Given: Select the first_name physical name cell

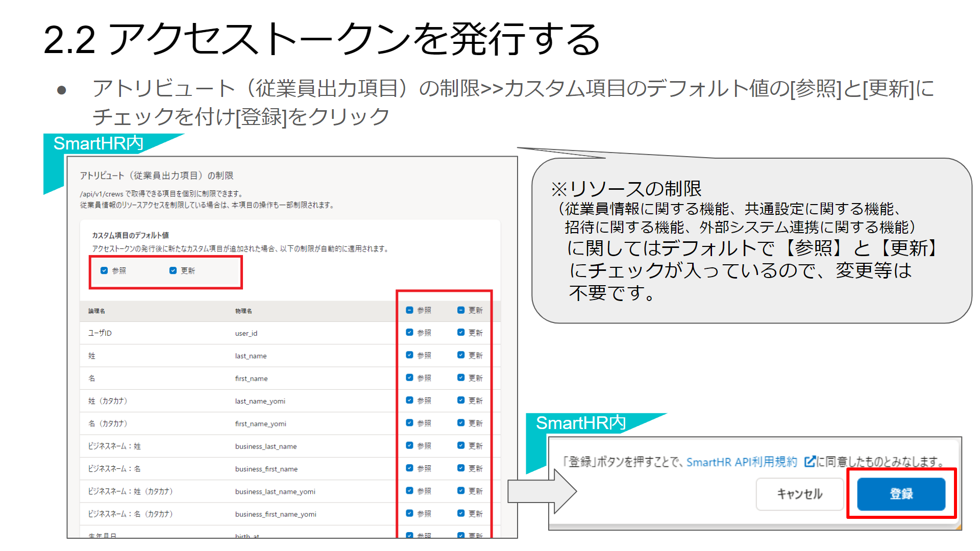Looking at the screenshot, I should tap(251, 379).
